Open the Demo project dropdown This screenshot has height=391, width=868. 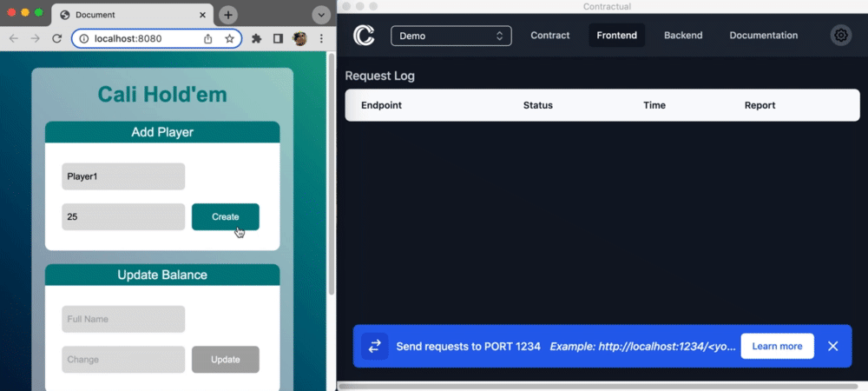451,36
